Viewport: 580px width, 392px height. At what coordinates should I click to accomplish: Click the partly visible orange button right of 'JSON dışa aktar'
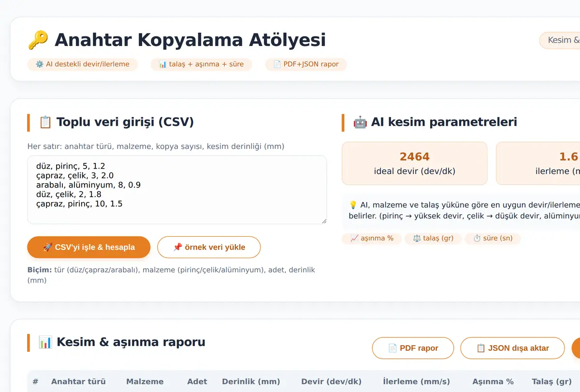coord(576,348)
